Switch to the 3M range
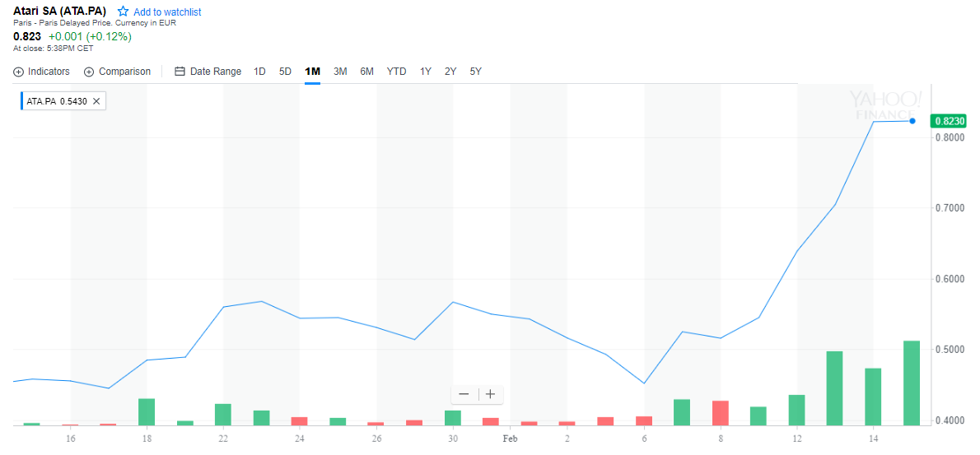The image size is (980, 455). (x=340, y=72)
